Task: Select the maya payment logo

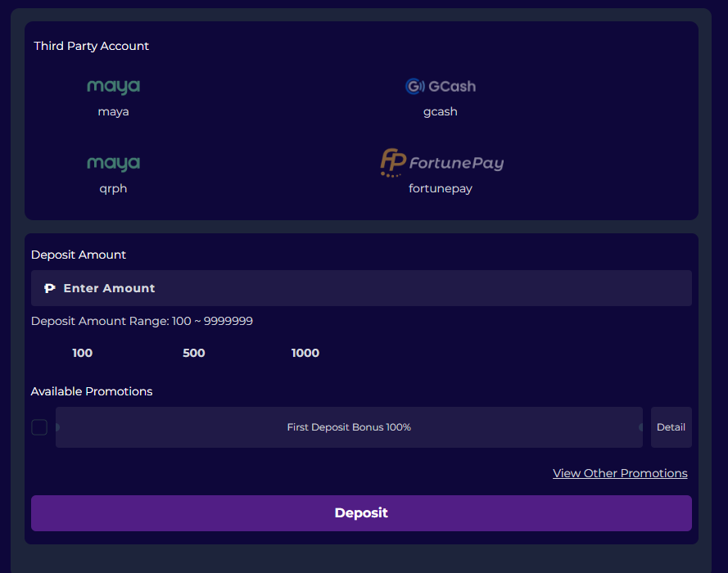Action: click(x=113, y=86)
